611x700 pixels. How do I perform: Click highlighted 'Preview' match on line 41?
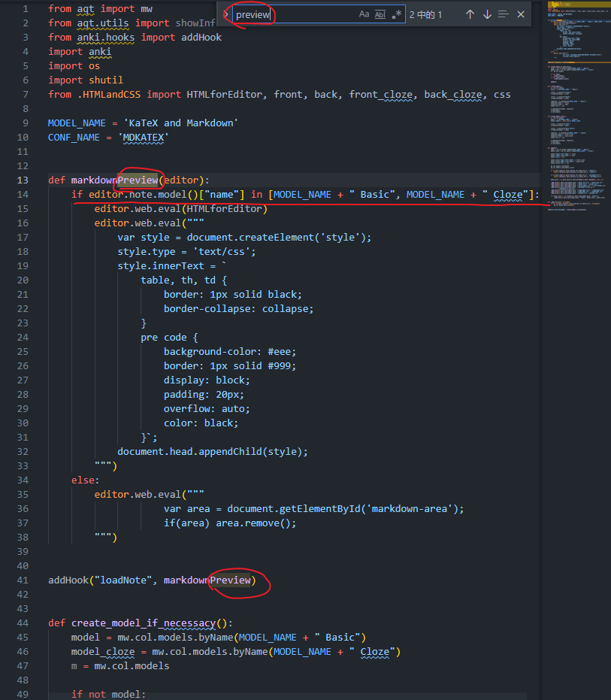coord(230,580)
